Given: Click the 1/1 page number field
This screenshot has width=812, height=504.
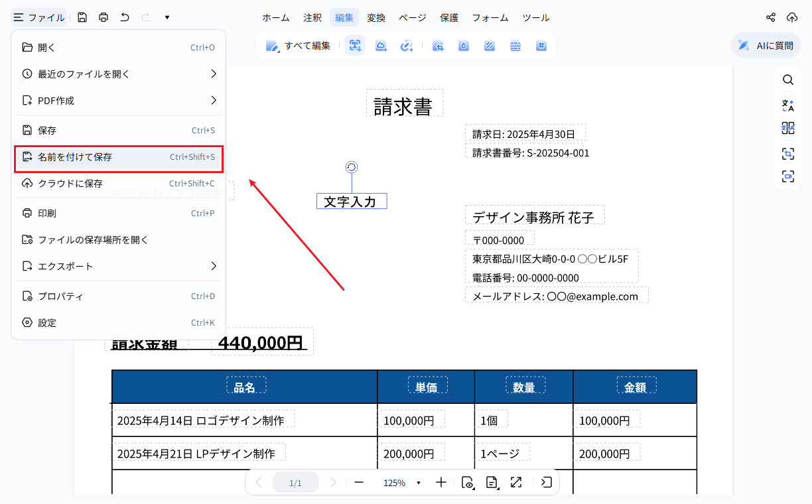Looking at the screenshot, I should [x=295, y=483].
